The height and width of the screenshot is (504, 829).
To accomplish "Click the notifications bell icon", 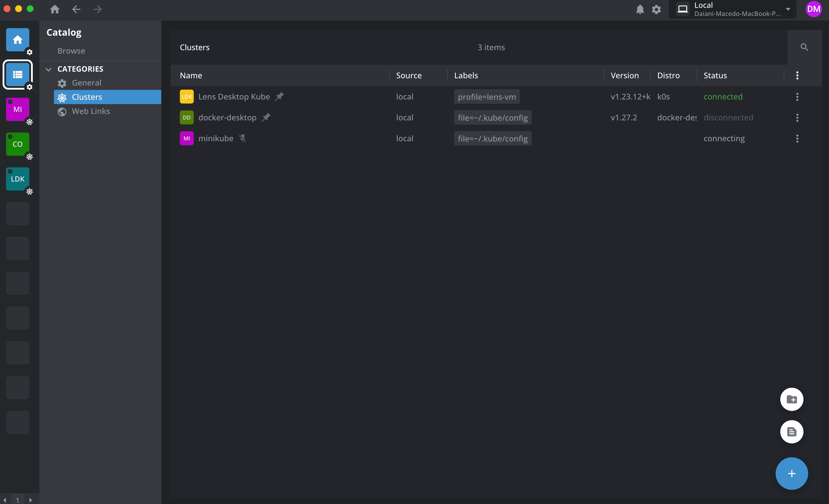I will [640, 9].
